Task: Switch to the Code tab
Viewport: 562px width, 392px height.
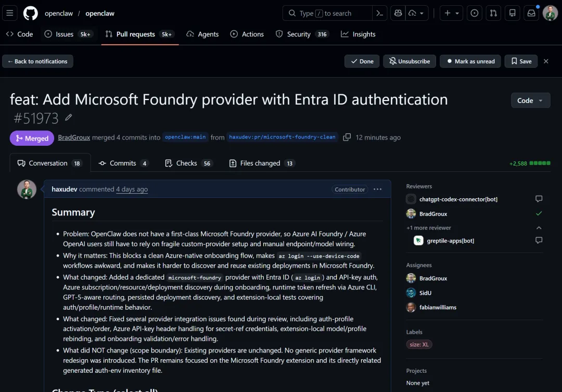Action: point(20,34)
